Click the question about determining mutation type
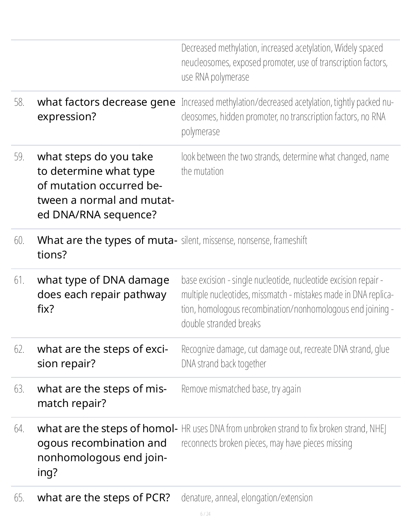 click(x=105, y=186)
